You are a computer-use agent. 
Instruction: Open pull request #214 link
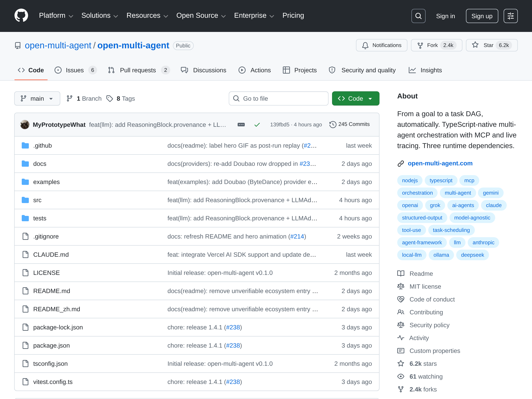coord(297,237)
